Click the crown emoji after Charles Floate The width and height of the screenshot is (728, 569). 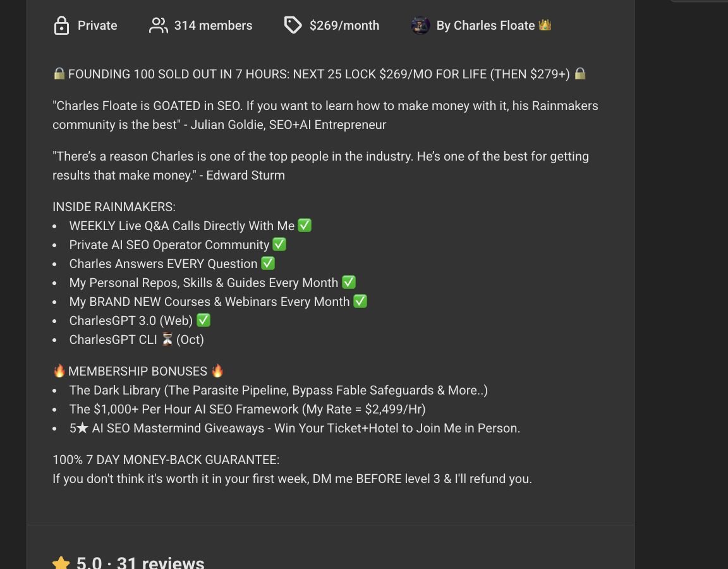pos(545,25)
